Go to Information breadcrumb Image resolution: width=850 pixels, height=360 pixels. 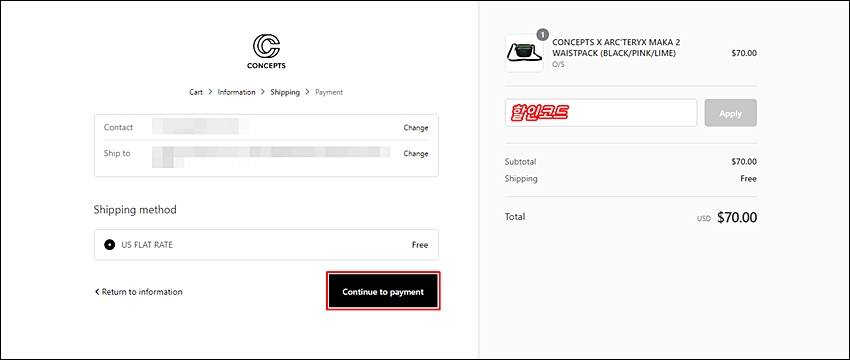(236, 92)
